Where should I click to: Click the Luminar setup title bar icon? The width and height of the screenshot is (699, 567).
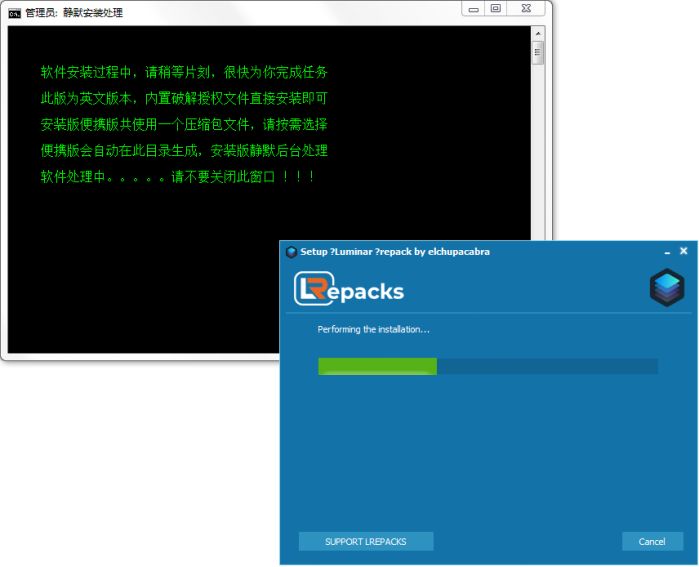[291, 252]
